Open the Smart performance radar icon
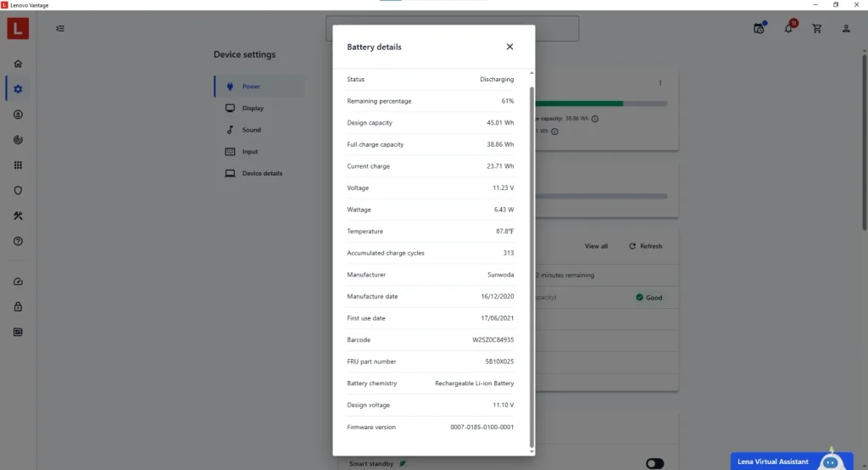The height and width of the screenshot is (470, 868). click(x=18, y=140)
